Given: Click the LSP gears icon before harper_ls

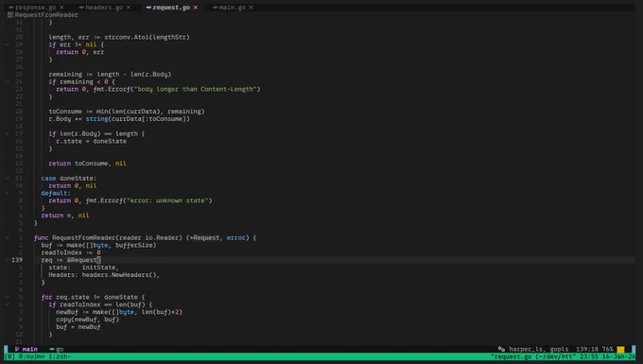Looking at the screenshot, I should [x=501, y=349].
